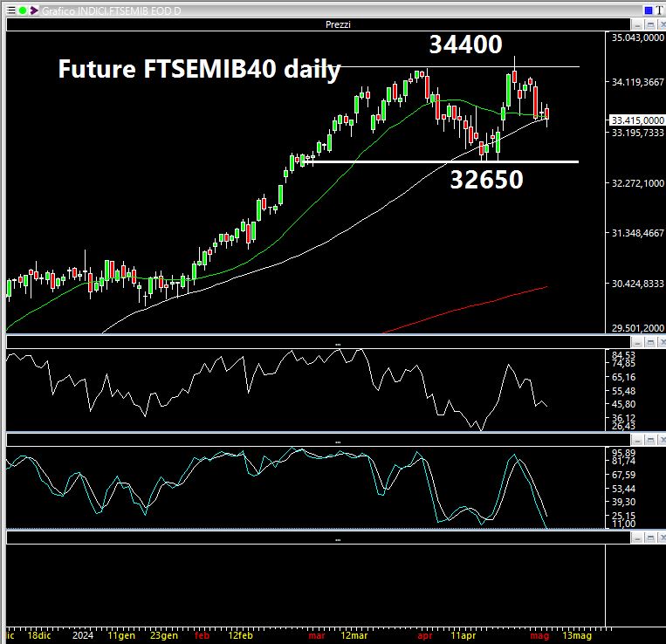Select the '34400' resistance label

point(465,45)
